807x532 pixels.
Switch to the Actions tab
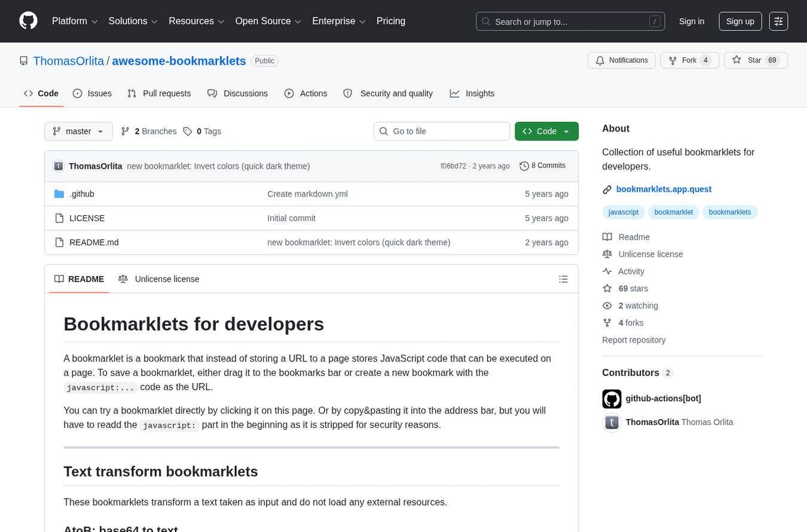click(x=305, y=93)
